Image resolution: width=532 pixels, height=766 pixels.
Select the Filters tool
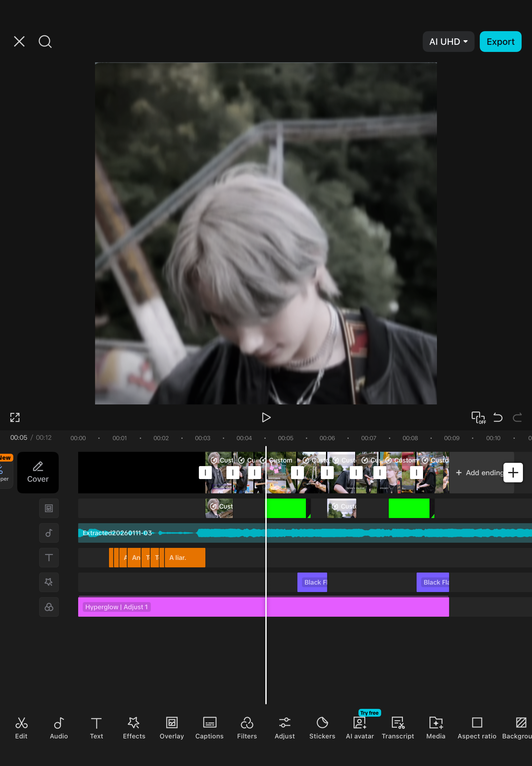247,728
